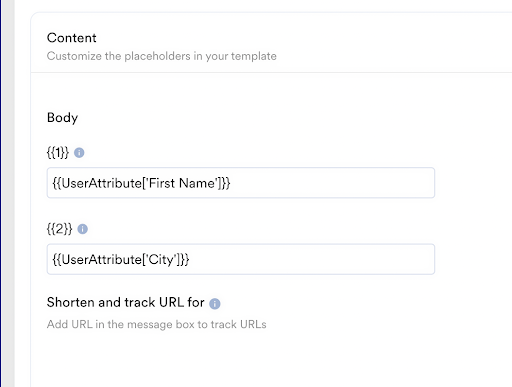Click 'Shorten and track URL for' label
Screen dimensions: 512x387
tap(126, 302)
